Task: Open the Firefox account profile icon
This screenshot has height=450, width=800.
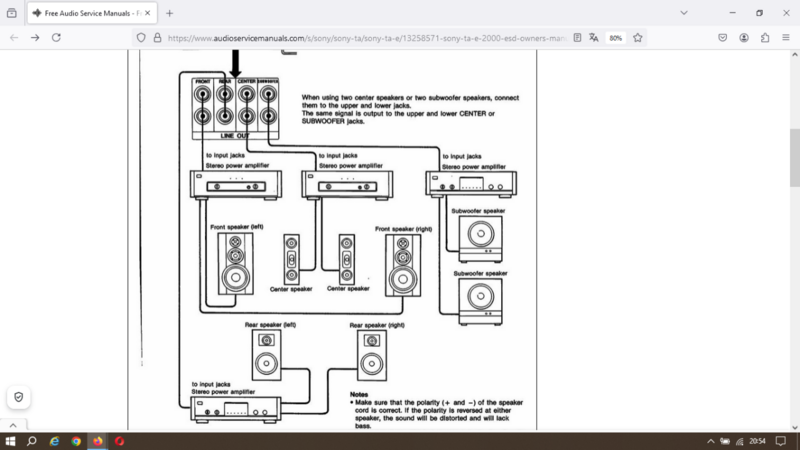Action: (x=744, y=37)
